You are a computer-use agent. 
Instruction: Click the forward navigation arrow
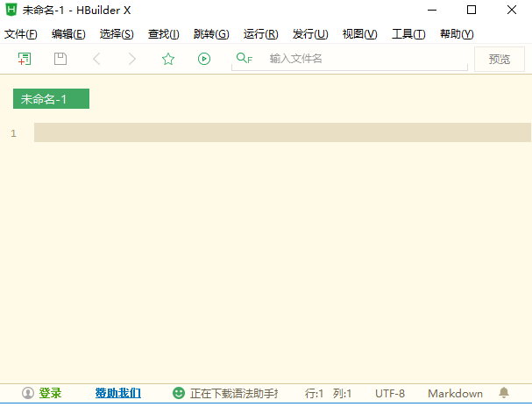(132, 59)
